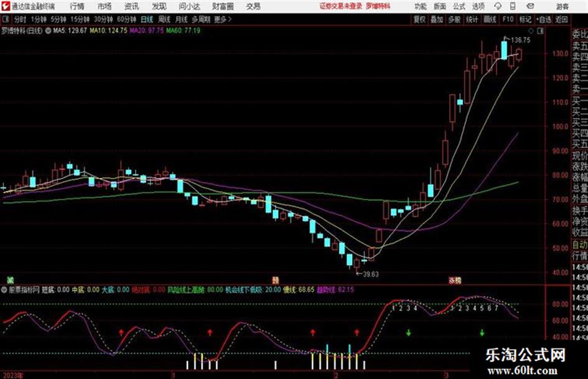588x379 pixels.
Task: Open the 发现 menu
Action: point(159,6)
